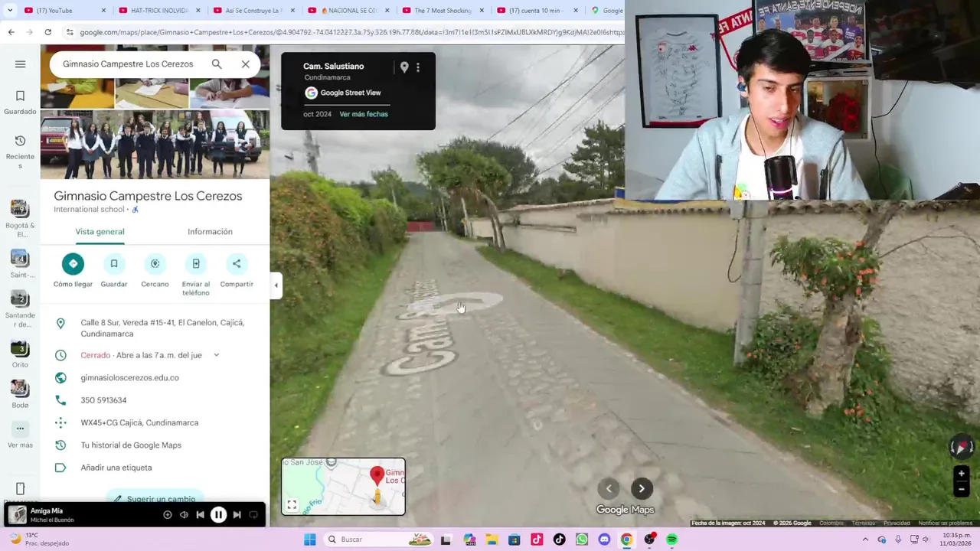Click plus code WX45+CG Cajicá
The image size is (980, 551).
point(139,422)
